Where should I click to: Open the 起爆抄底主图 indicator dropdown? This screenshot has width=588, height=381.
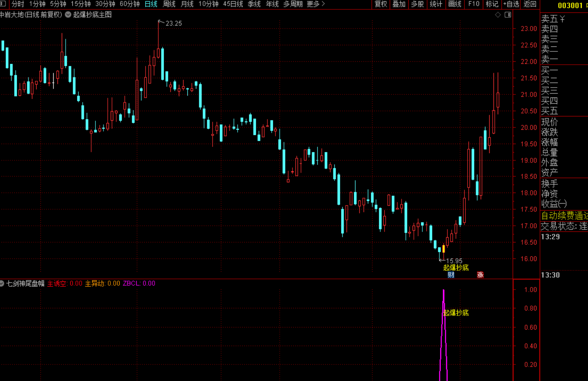(68, 14)
